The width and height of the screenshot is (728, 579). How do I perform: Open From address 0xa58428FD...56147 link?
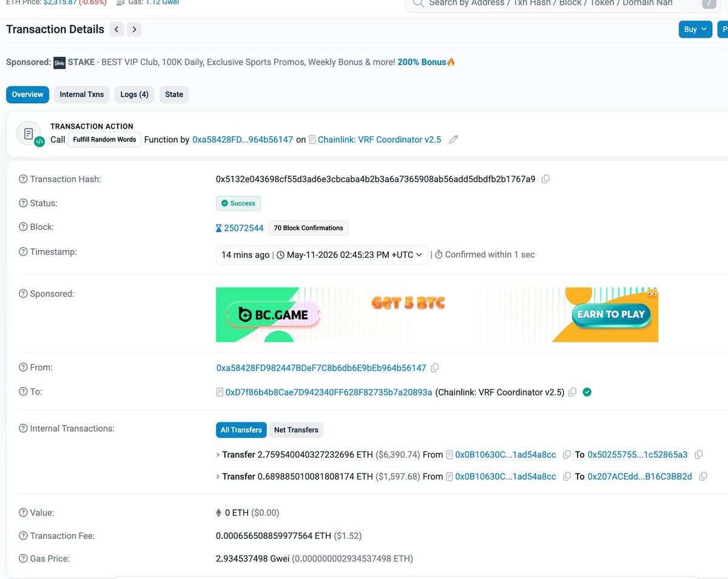click(322, 368)
